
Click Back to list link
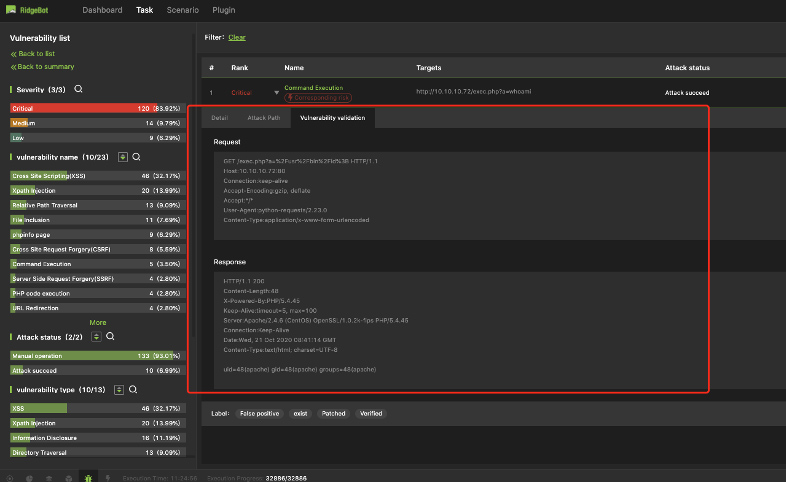click(x=33, y=54)
